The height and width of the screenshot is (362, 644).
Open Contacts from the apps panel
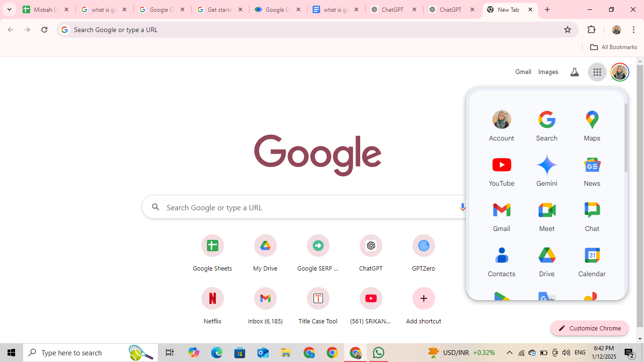tap(502, 261)
